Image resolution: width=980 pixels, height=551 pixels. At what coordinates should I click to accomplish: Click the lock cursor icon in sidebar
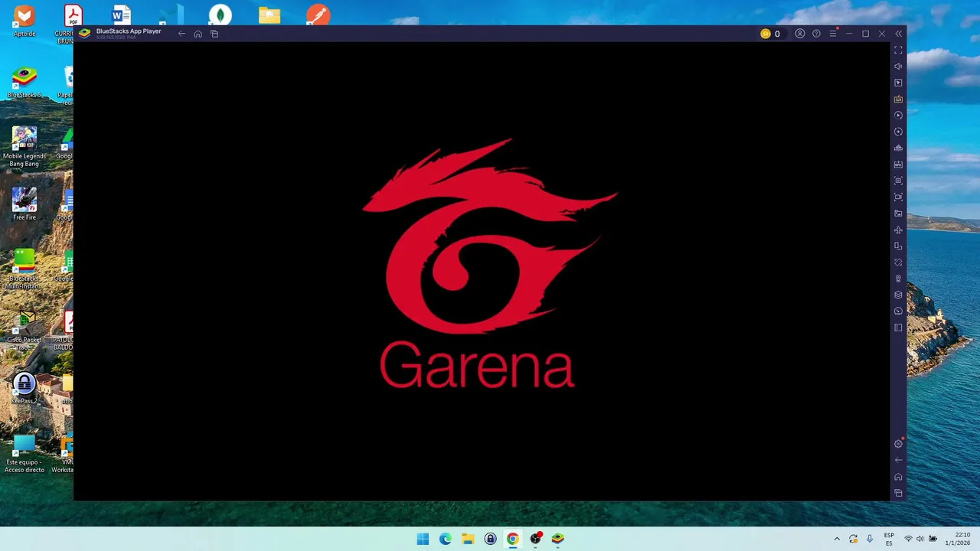point(898,83)
